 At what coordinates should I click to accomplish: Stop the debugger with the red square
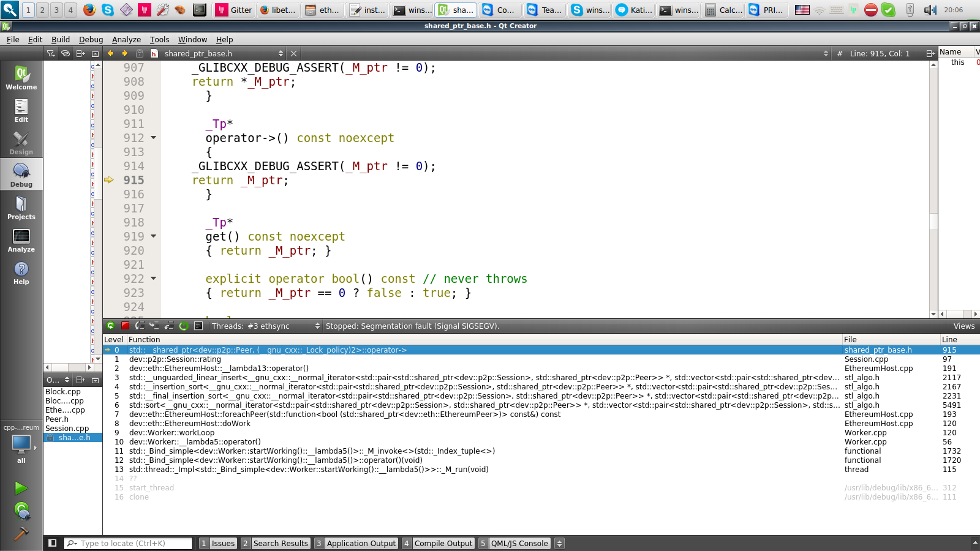[125, 326]
